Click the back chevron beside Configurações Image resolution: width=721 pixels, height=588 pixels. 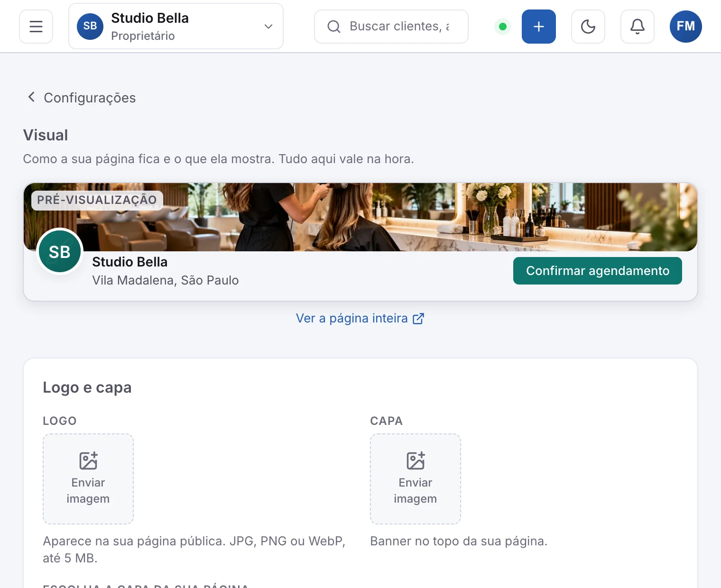(x=31, y=97)
